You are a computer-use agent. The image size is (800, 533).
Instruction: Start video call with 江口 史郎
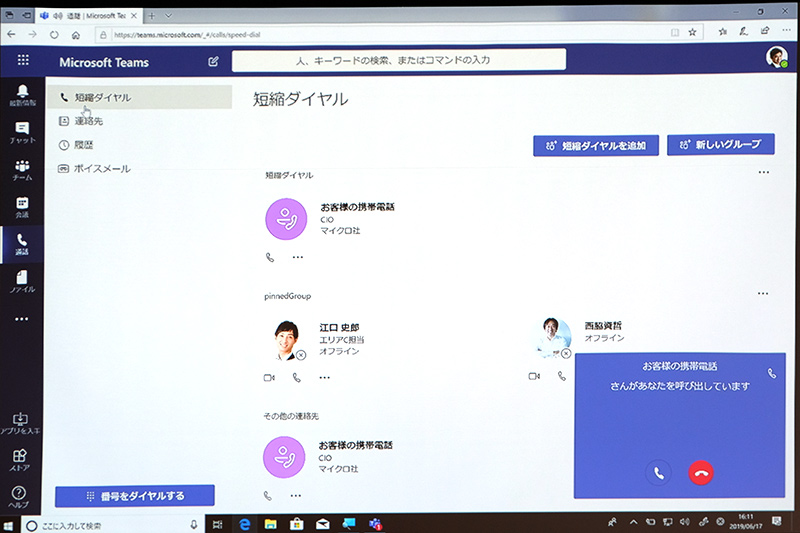(x=269, y=378)
